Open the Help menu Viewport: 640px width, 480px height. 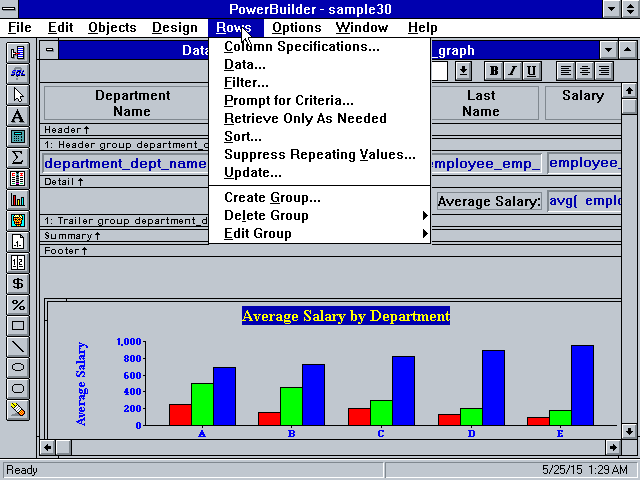pyautogui.click(x=422, y=28)
